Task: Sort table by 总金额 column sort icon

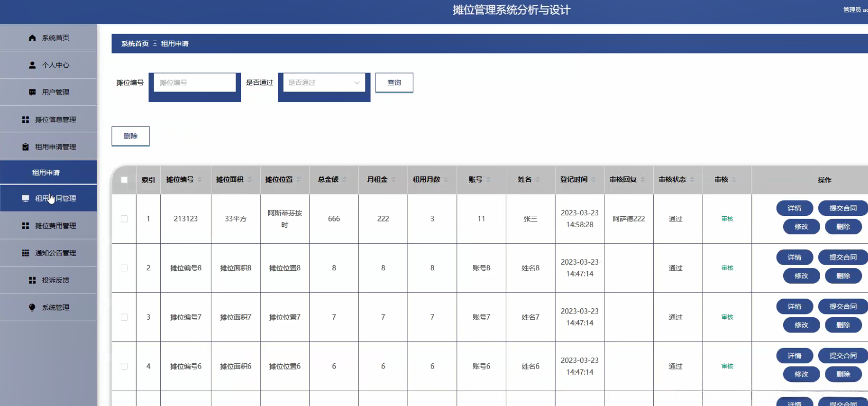Action: 344,179
